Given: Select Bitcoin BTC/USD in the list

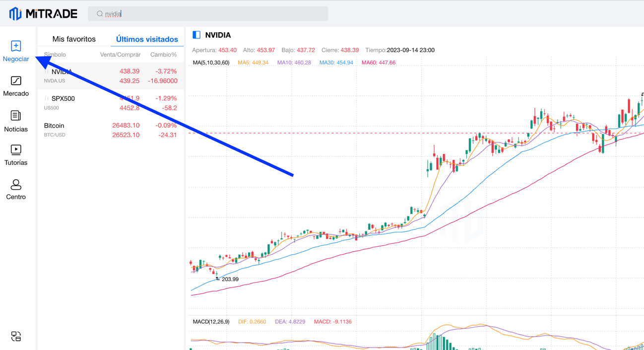Looking at the screenshot, I should pyautogui.click(x=110, y=130).
